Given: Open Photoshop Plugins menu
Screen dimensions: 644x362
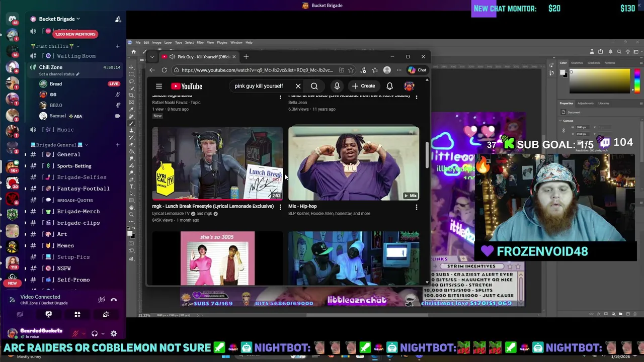Looking at the screenshot, I should [222, 42].
